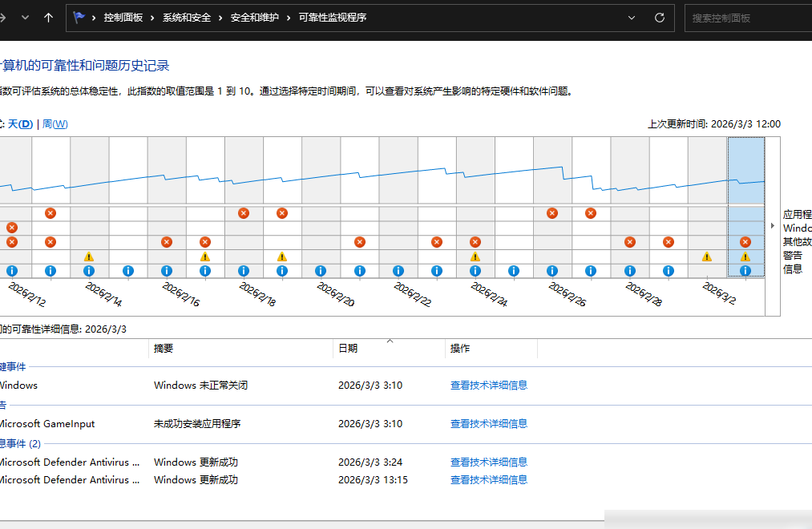Select warning triangle icon on 2026/3/3
812x529 pixels.
click(745, 256)
